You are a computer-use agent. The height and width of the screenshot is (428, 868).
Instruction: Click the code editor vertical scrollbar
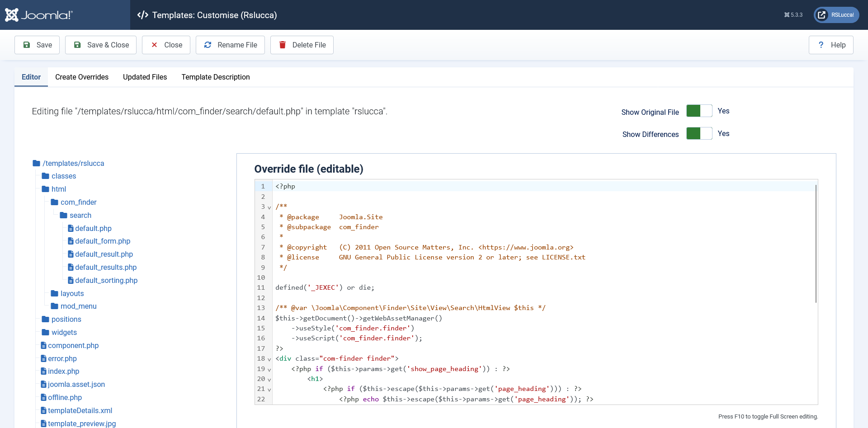pos(816,244)
